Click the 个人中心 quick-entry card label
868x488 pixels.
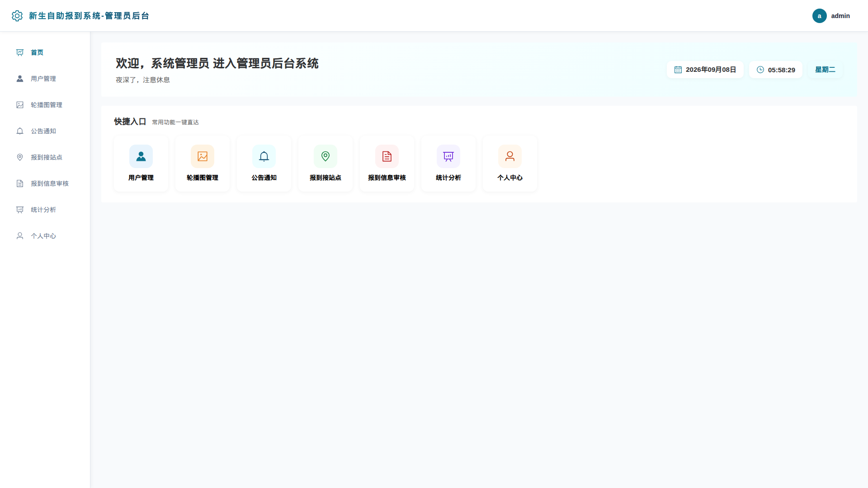pos(510,178)
